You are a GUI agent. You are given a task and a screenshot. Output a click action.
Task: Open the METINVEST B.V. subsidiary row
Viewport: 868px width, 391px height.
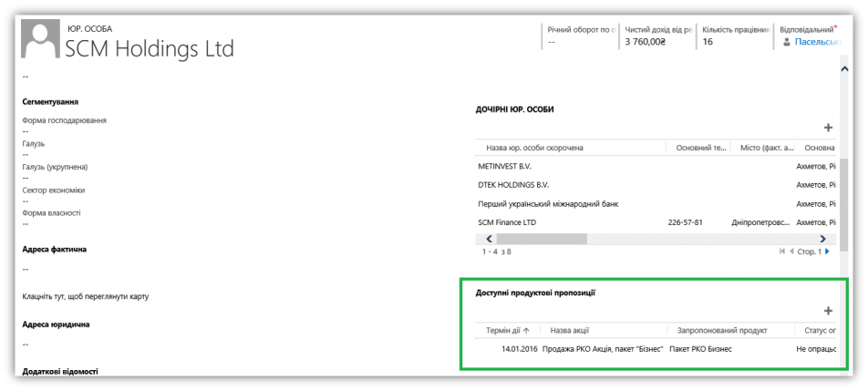point(504,167)
